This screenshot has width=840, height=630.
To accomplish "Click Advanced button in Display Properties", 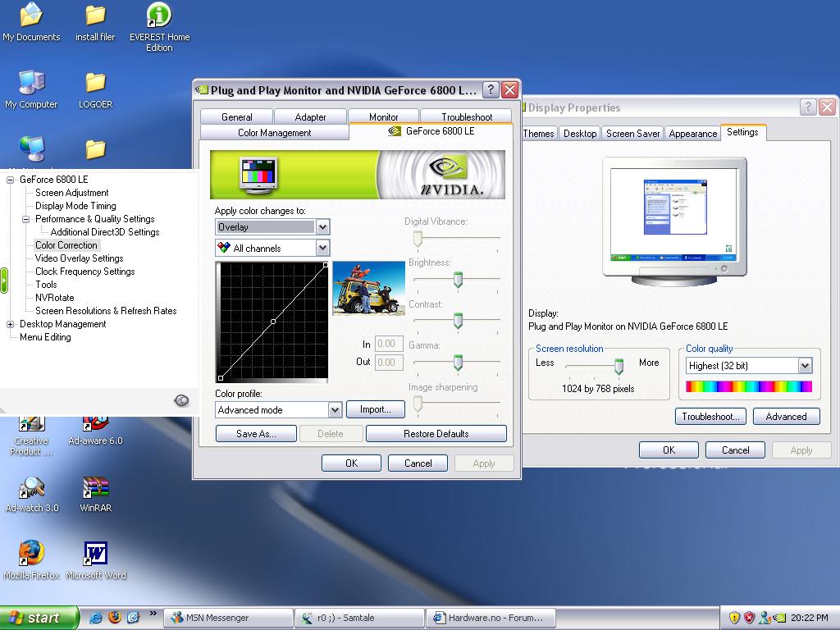I will (x=786, y=416).
